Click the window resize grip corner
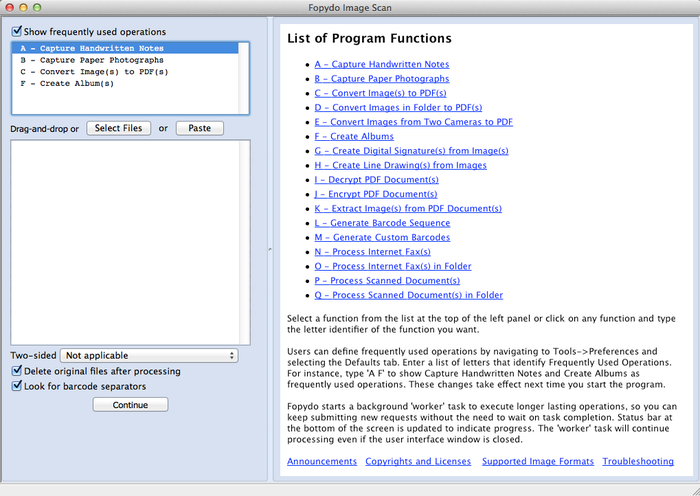700x496 pixels. pos(695,491)
